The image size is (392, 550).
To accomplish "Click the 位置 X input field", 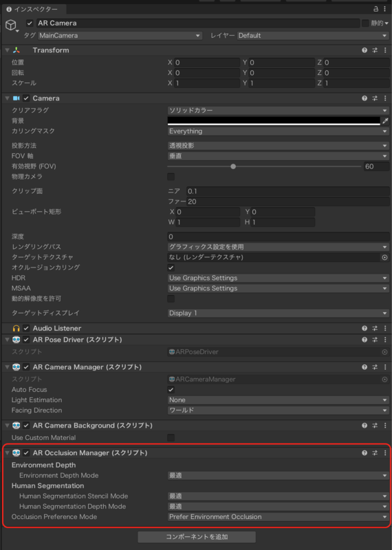I will point(207,63).
